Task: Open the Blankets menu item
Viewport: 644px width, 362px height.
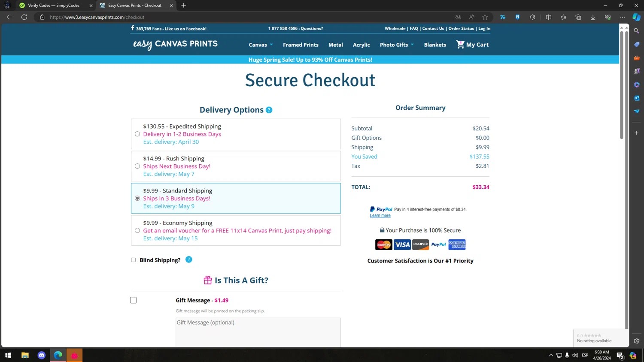Action: [435, 45]
